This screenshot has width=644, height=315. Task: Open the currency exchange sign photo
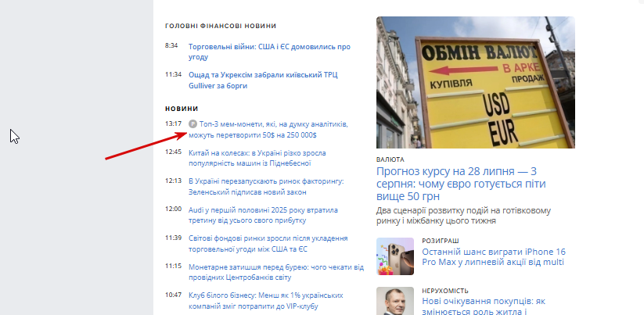pos(476,82)
